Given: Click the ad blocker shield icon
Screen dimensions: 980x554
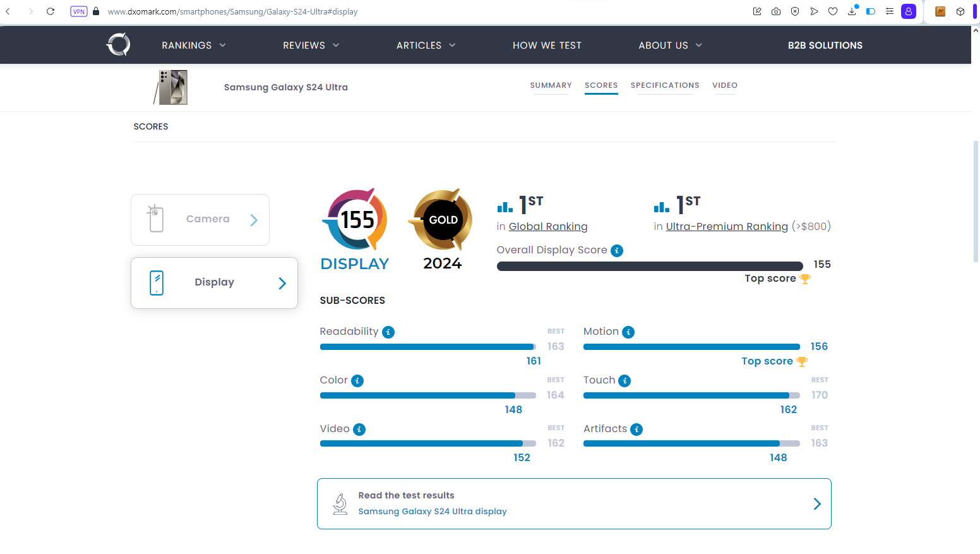Looking at the screenshot, I should 795,11.
